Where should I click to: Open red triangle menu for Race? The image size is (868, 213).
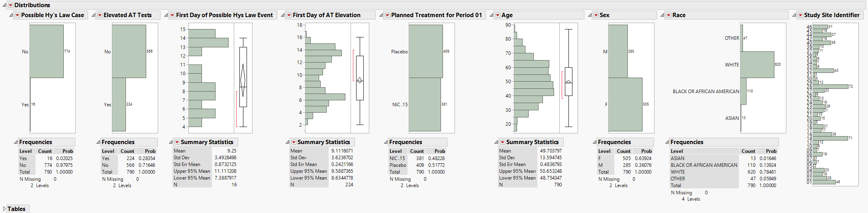click(669, 15)
